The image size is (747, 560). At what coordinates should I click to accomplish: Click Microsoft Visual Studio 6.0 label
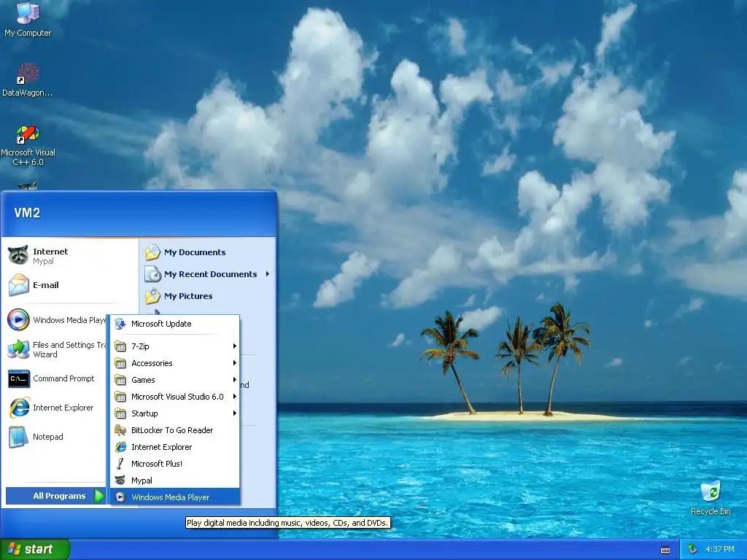(177, 397)
